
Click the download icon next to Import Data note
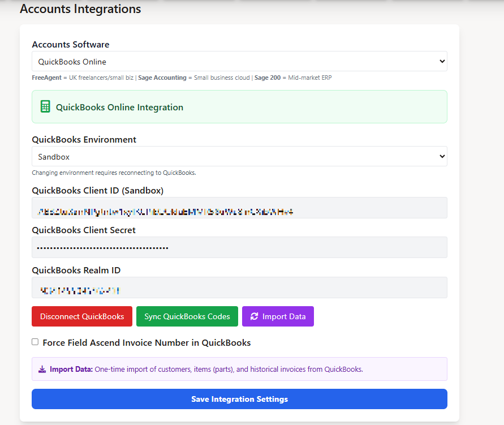click(x=42, y=369)
